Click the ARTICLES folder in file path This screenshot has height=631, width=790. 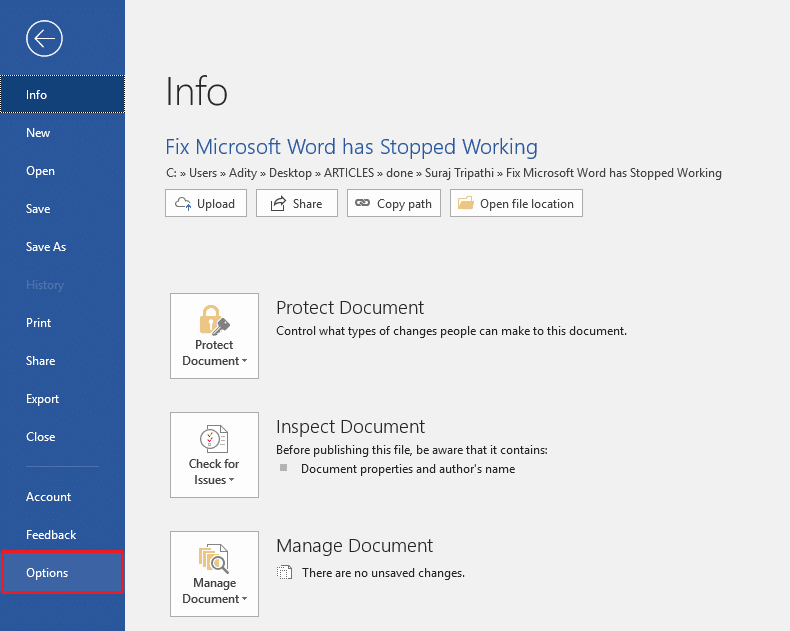pyautogui.click(x=348, y=173)
